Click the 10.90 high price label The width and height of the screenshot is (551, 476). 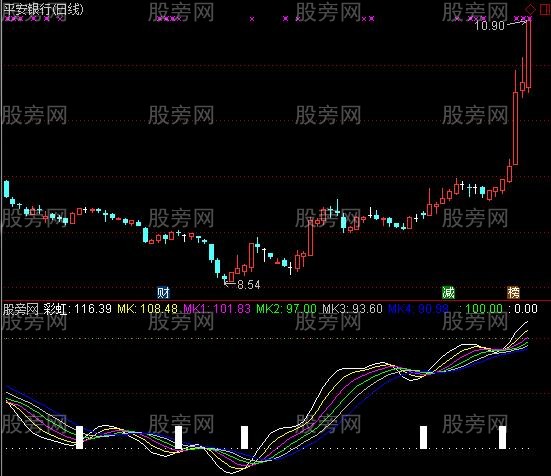click(x=490, y=25)
